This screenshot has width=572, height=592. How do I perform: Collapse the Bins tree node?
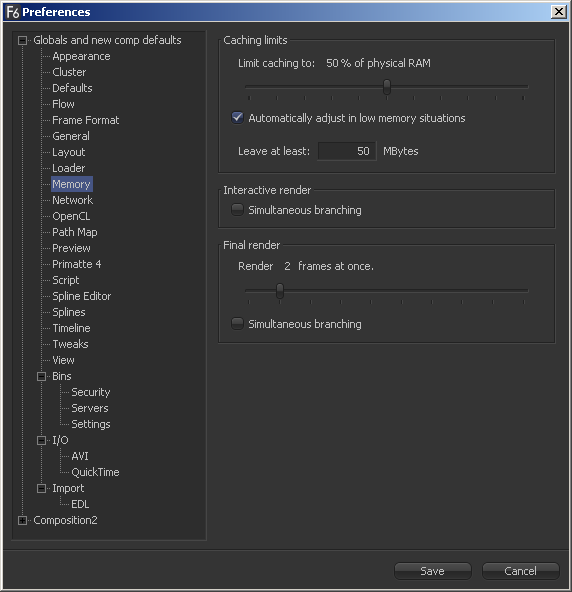pyautogui.click(x=42, y=376)
